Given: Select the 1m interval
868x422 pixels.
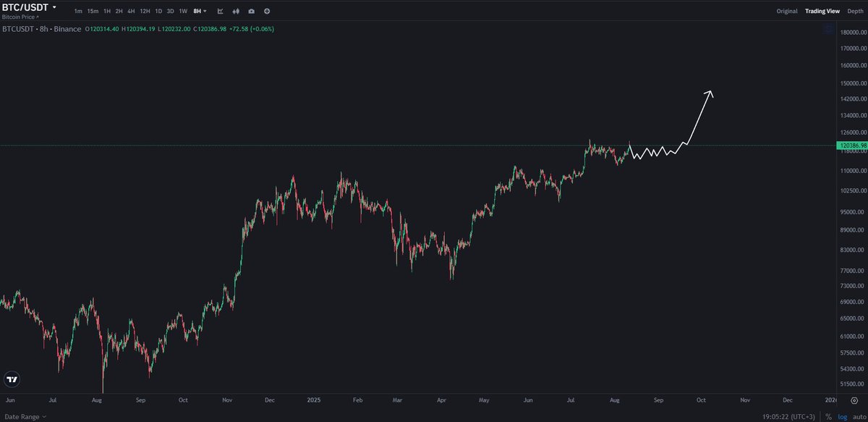Looking at the screenshot, I should click(78, 11).
